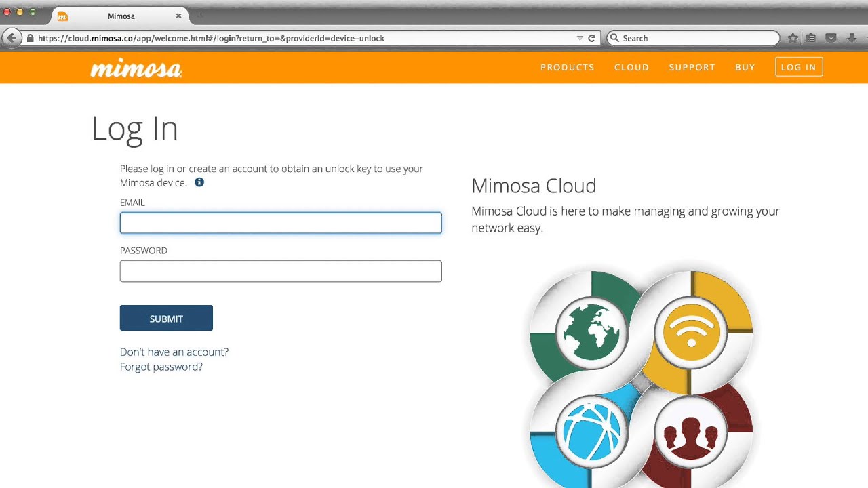868x488 pixels.
Task: Open the bookmarks list icon
Action: click(811, 39)
